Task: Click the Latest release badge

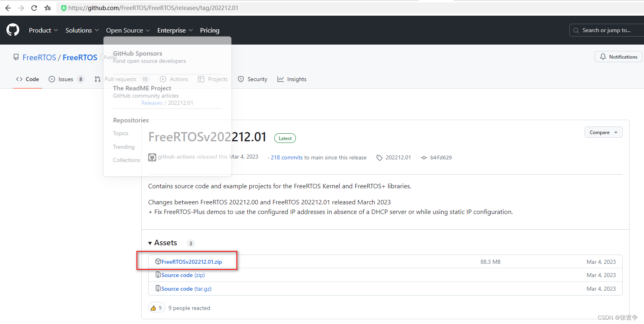Action: (x=285, y=139)
